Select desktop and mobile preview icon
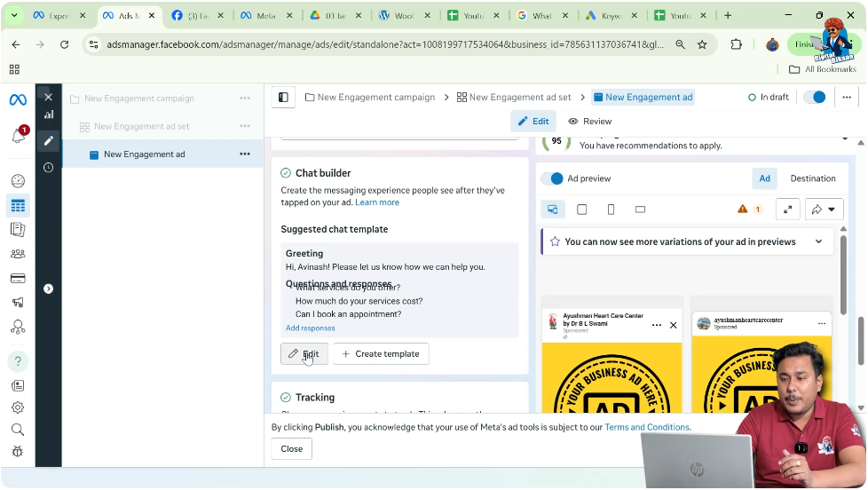Viewport: 868px width, 490px height. (x=552, y=209)
